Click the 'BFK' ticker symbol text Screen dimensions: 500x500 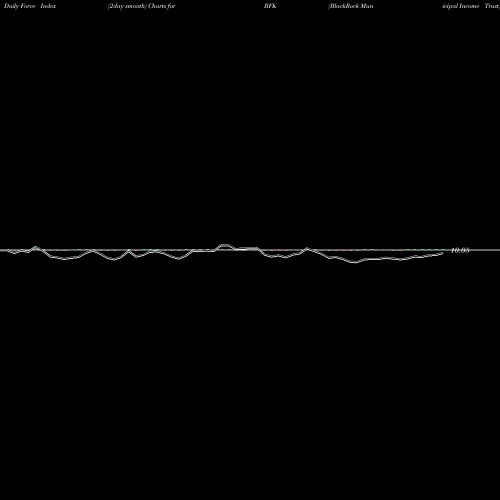pos(270,6)
